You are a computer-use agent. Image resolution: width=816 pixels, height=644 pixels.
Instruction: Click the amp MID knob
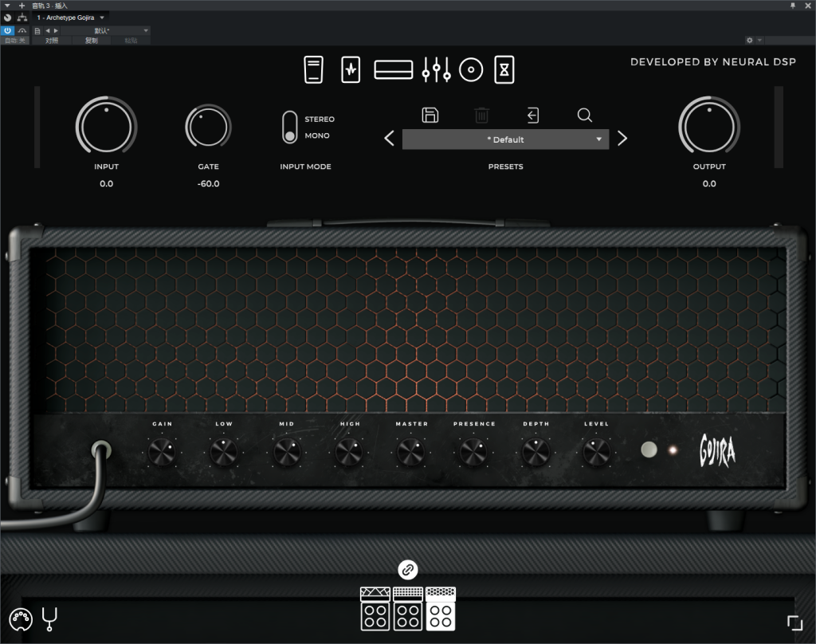tap(287, 451)
